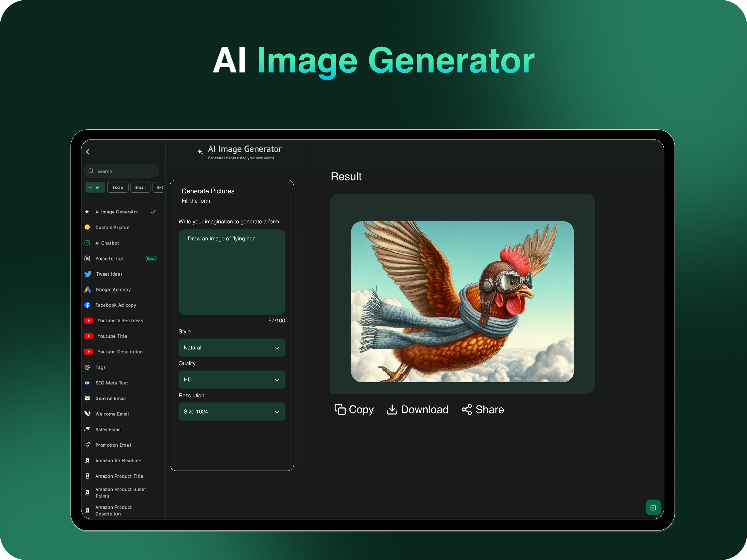
Task: Click the Facebook Ad copy icon
Action: (x=87, y=305)
